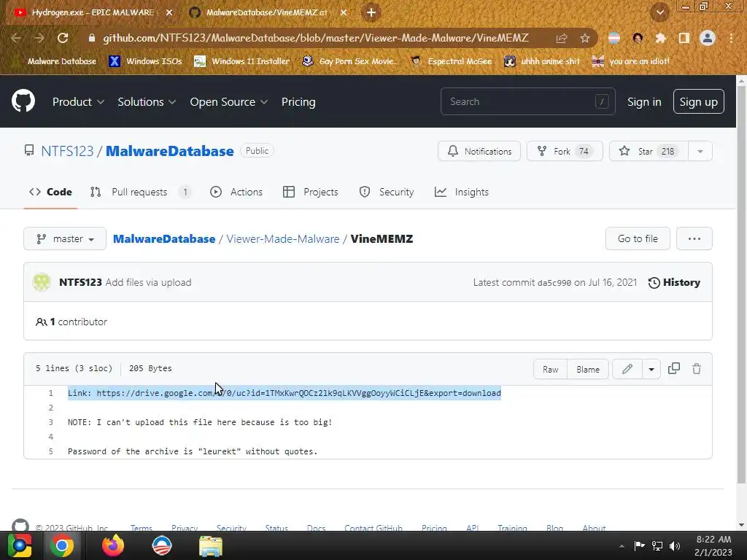This screenshot has width=747, height=560.
Task: Open the master branch selector
Action: [65, 238]
